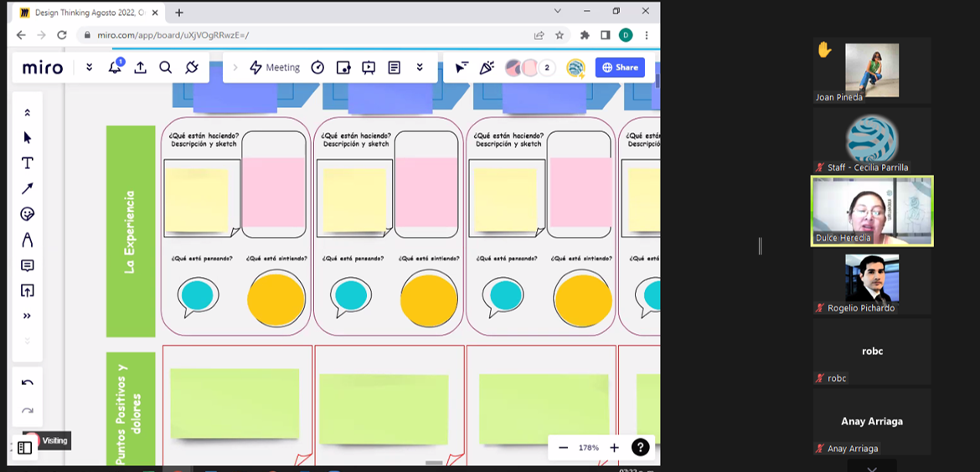Viewport: 980px width, 472px height.
Task: Switch to the Design Thinking Agosto 2022 tab
Action: coord(84,13)
